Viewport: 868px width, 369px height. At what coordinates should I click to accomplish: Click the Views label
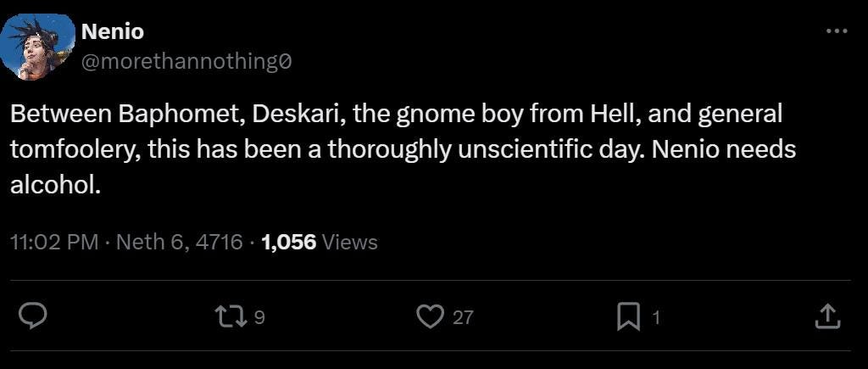[349, 242]
